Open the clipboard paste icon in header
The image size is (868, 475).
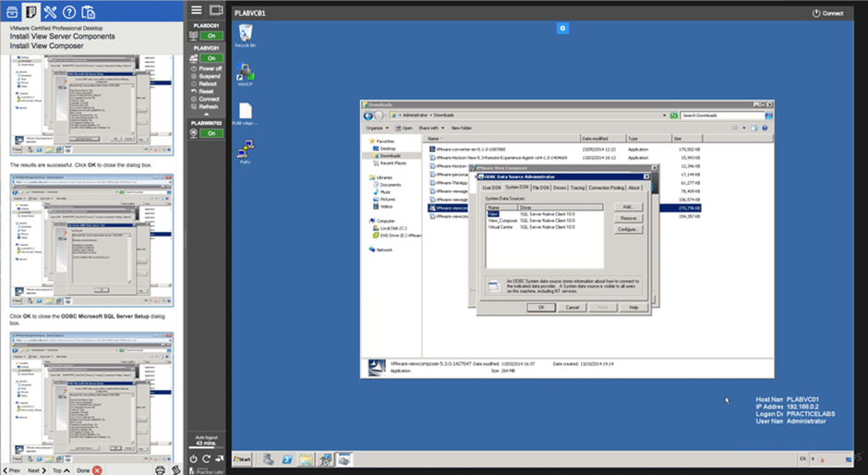click(x=88, y=12)
